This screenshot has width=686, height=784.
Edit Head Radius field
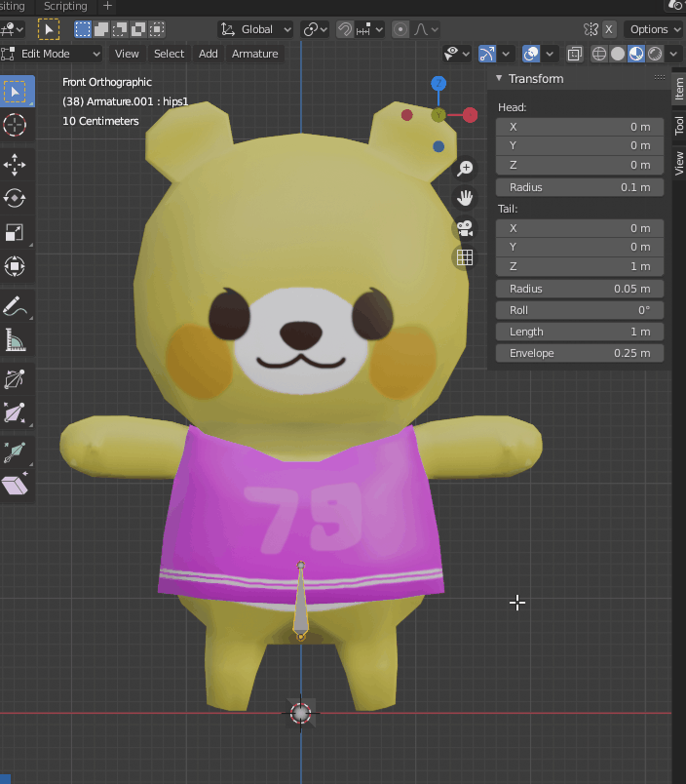580,187
